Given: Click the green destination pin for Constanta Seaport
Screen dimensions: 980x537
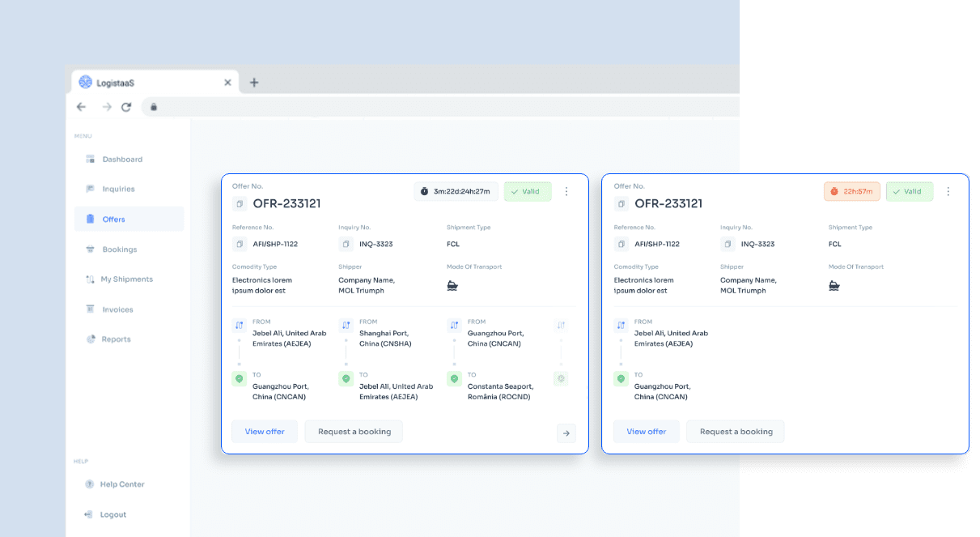Looking at the screenshot, I should click(x=454, y=378).
